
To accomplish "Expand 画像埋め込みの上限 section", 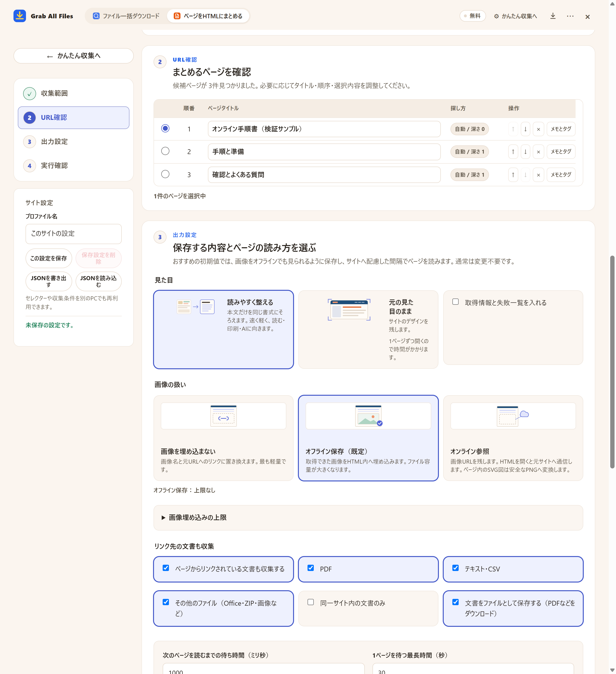I will 368,518.
